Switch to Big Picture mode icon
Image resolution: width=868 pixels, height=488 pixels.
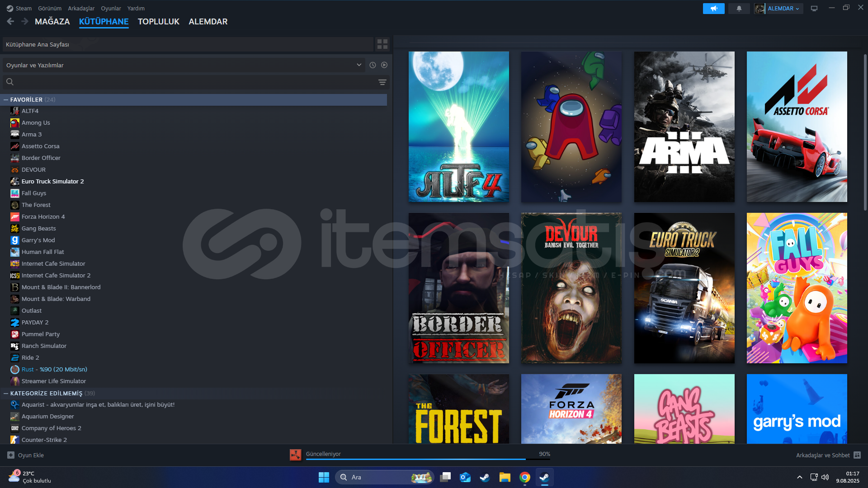814,9
